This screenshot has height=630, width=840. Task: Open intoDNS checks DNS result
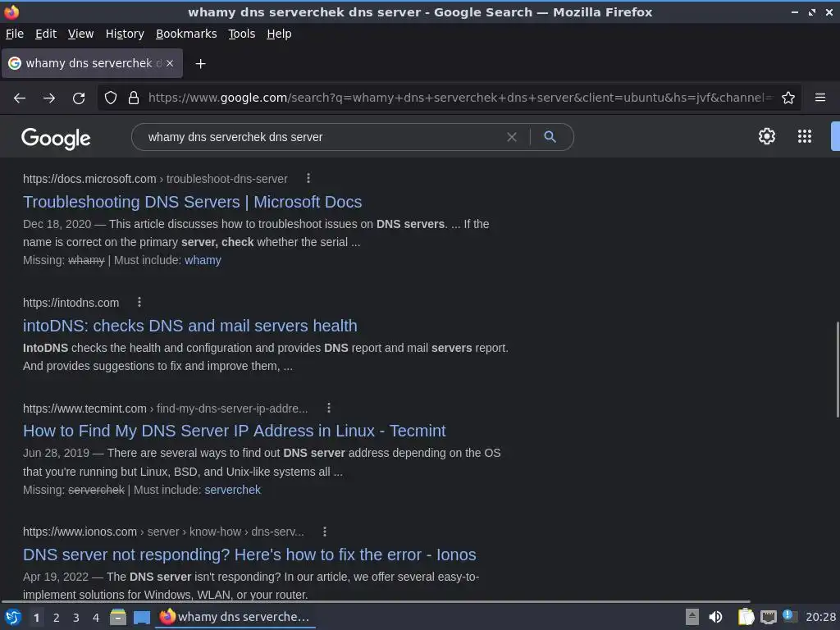[190, 326]
